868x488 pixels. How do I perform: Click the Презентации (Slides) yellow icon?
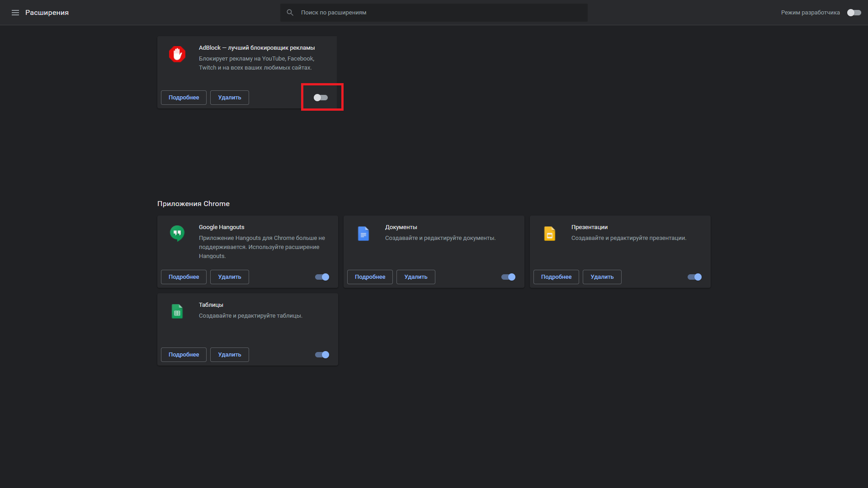click(x=549, y=234)
